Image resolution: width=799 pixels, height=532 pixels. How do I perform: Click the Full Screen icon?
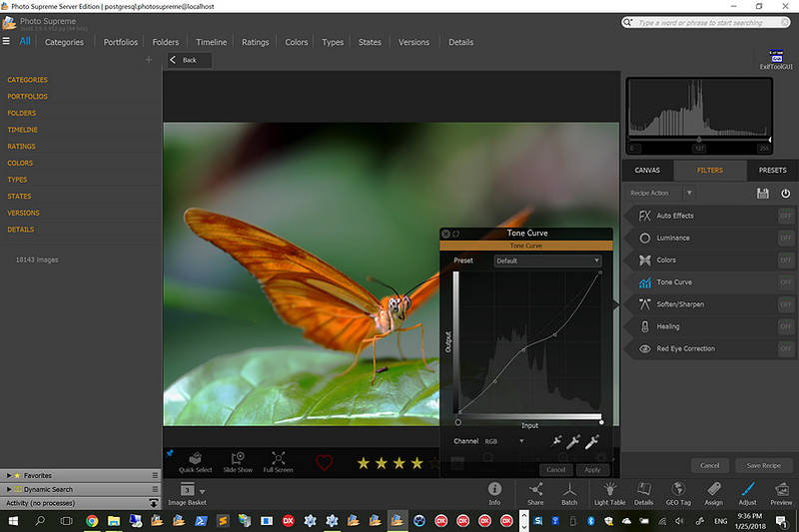pos(278,460)
